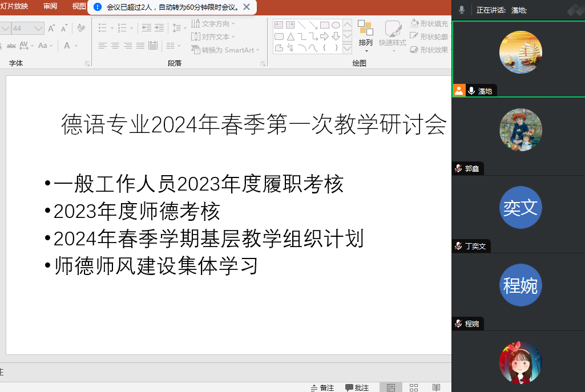
Task: Switch to reading view in status bar
Action: click(x=436, y=387)
